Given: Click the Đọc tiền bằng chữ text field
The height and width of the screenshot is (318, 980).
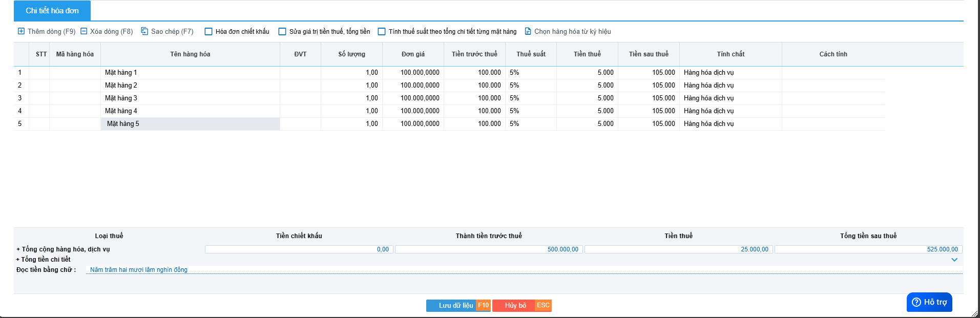Looking at the screenshot, I should (x=523, y=270).
